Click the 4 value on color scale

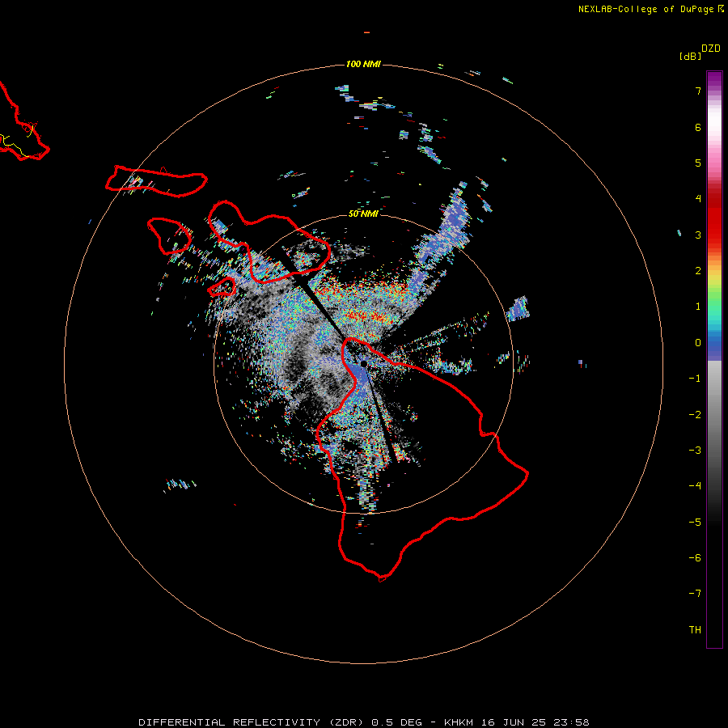(698, 199)
